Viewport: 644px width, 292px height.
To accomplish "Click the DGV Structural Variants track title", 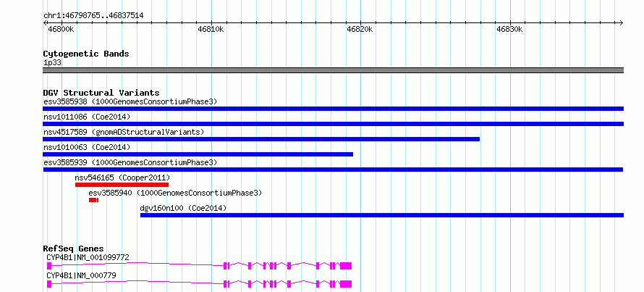I will tap(101, 93).
